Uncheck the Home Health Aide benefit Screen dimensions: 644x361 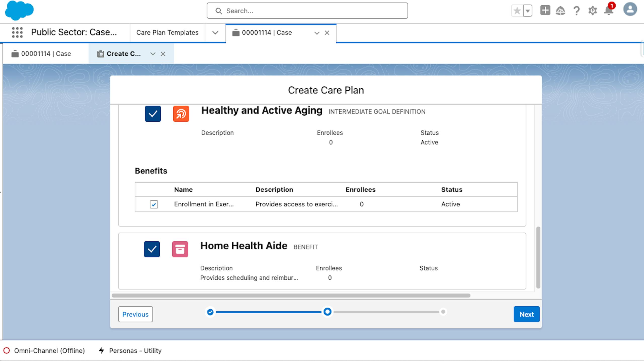152,249
